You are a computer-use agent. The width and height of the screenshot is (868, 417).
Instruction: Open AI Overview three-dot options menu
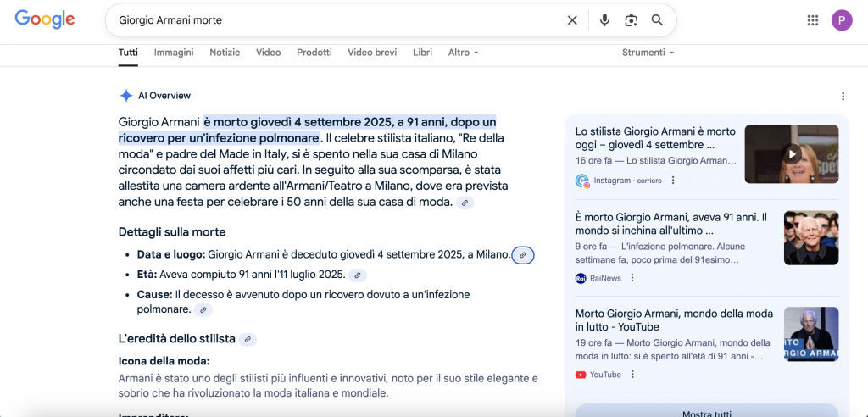(x=843, y=97)
